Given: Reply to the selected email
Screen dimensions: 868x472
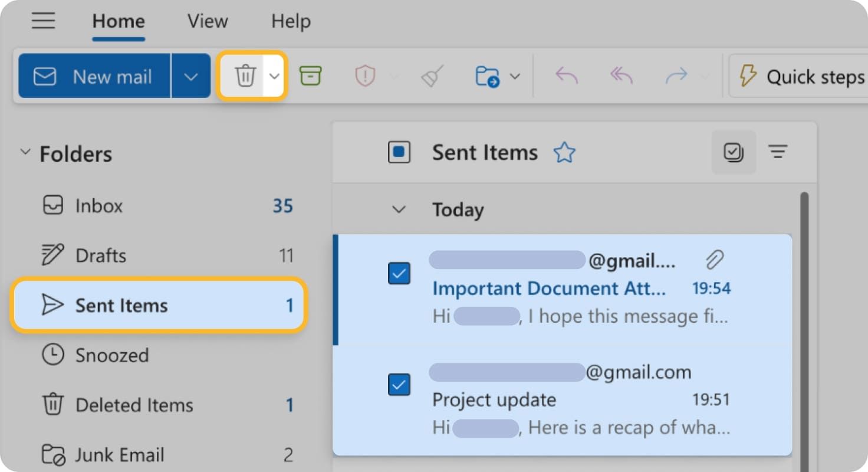Looking at the screenshot, I should tap(565, 76).
